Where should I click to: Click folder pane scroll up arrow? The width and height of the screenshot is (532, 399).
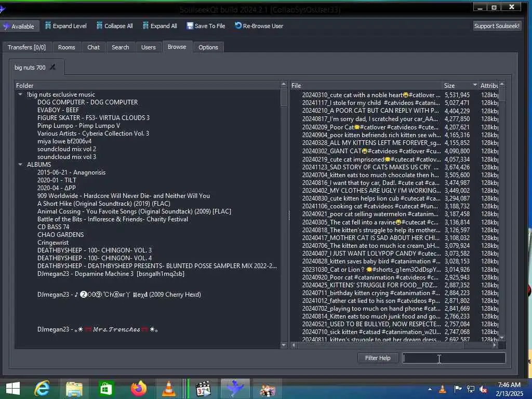click(x=284, y=84)
